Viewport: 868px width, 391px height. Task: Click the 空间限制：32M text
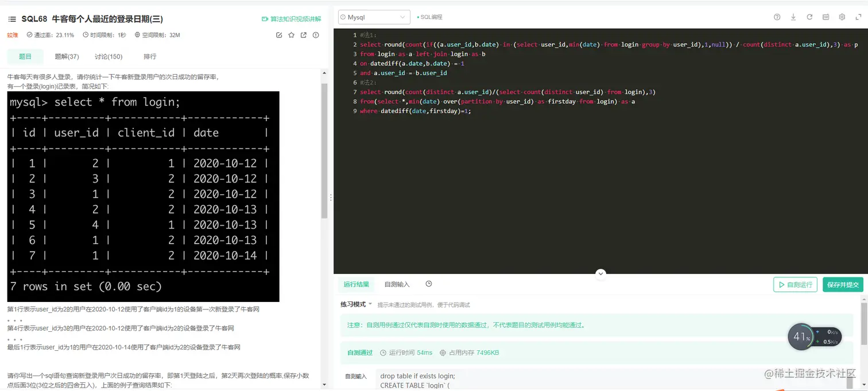click(x=158, y=35)
